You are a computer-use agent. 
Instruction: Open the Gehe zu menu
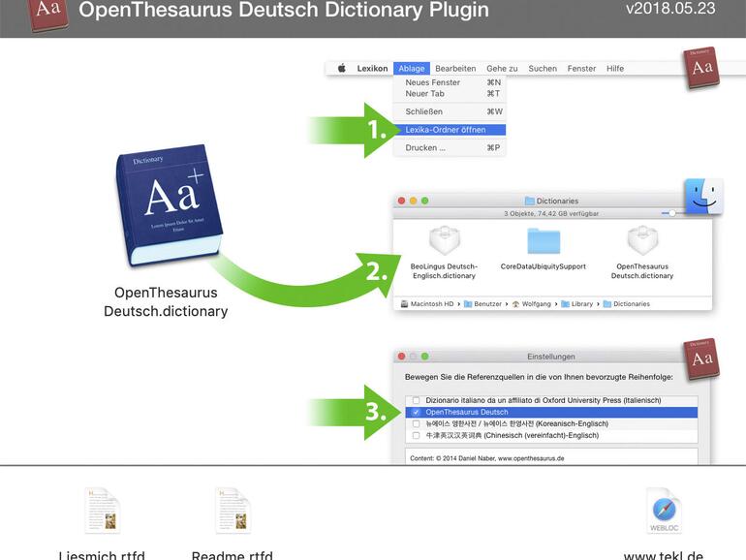click(x=502, y=69)
